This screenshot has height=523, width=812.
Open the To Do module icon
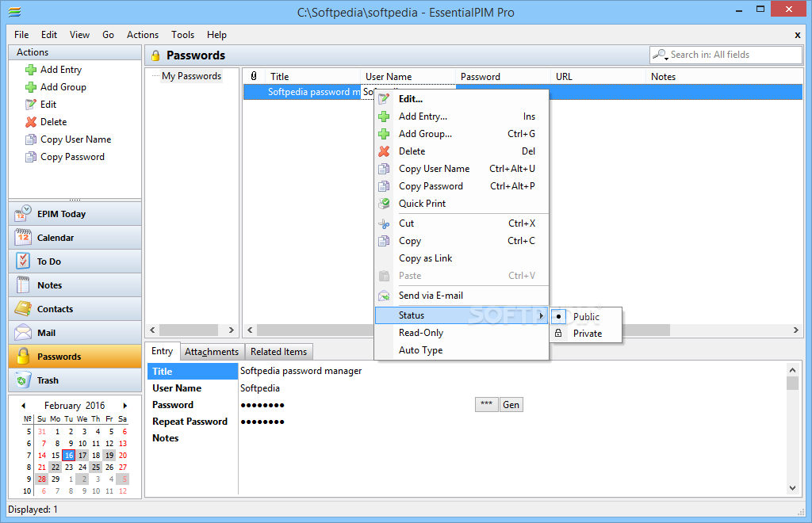[x=23, y=261]
